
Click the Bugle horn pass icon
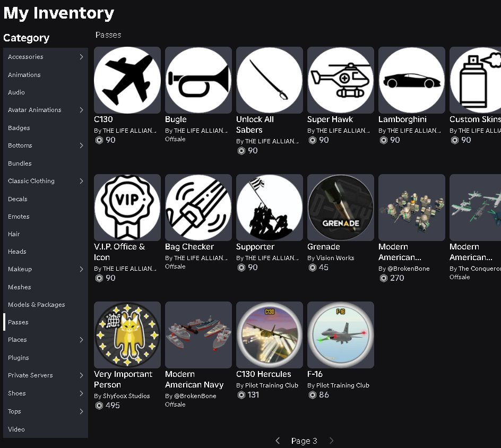[x=198, y=80]
